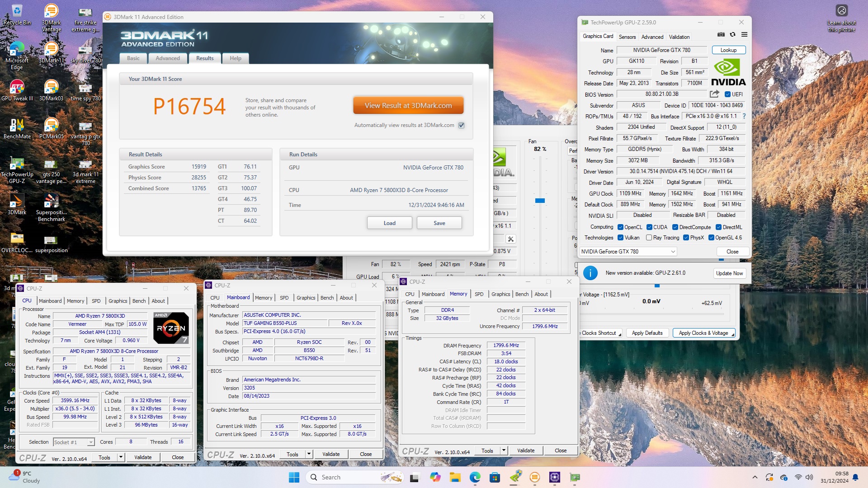
Task: Open the SPD tab in CPU-Z Memory window
Action: click(479, 294)
